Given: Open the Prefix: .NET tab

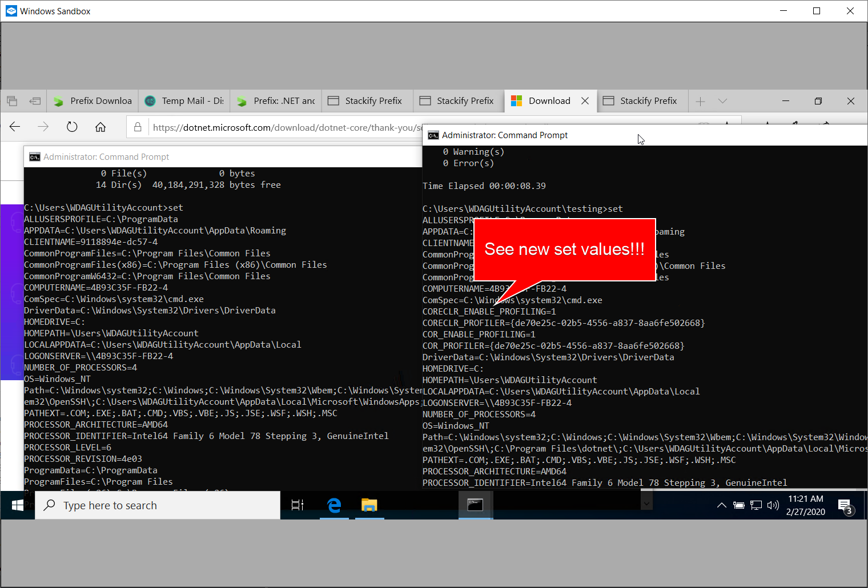Looking at the screenshot, I should [276, 101].
